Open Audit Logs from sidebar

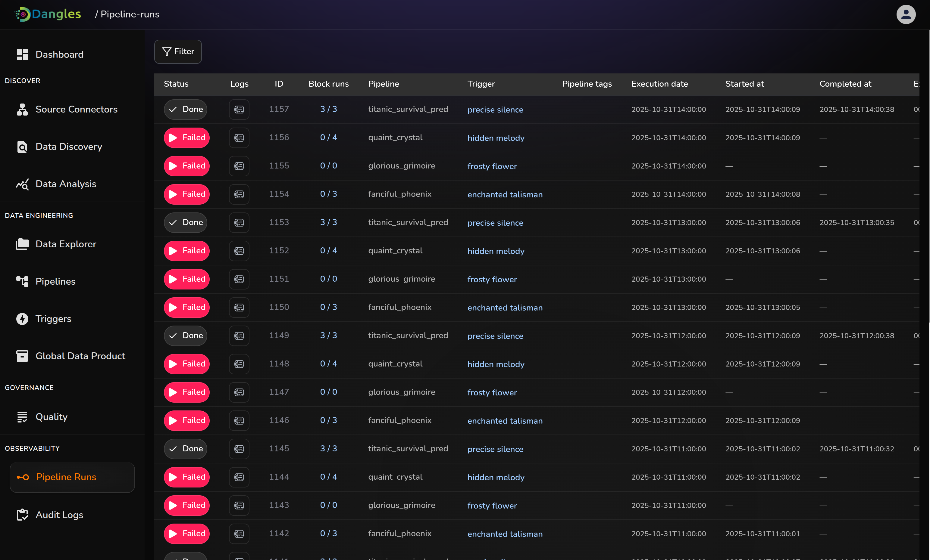click(59, 515)
